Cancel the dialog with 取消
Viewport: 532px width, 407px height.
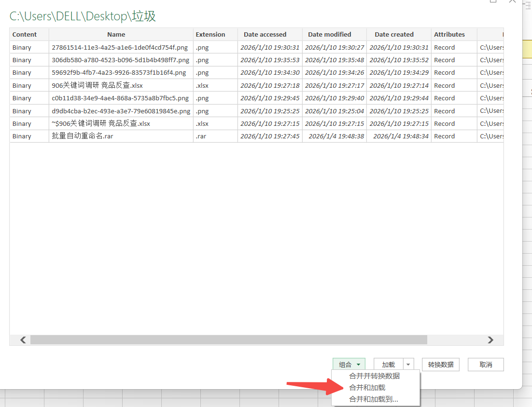click(486, 365)
